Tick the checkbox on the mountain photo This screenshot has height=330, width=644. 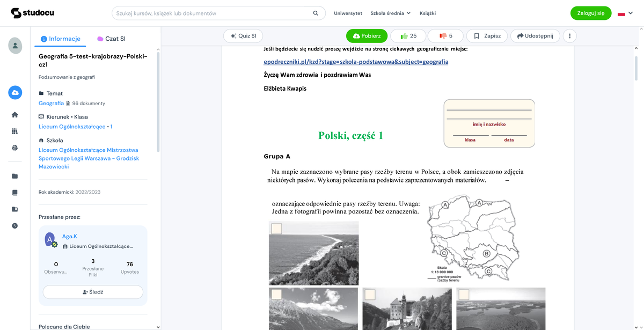pyautogui.click(x=276, y=295)
